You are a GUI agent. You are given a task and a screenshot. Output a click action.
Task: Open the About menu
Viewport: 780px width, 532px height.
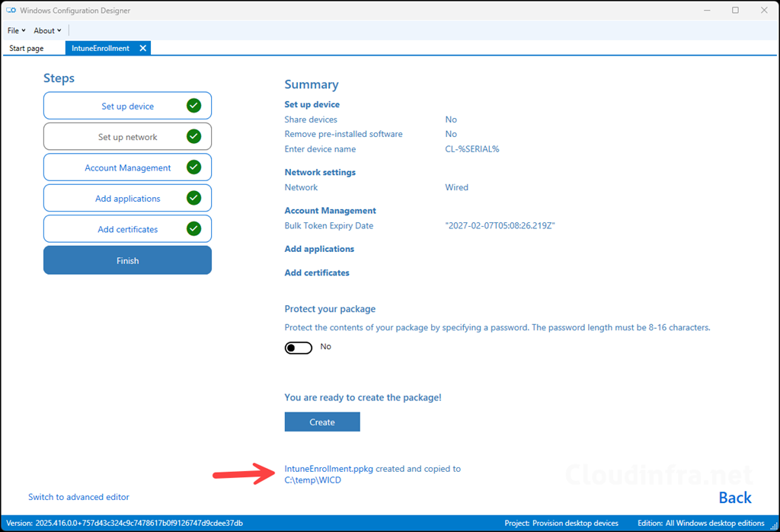coord(47,30)
